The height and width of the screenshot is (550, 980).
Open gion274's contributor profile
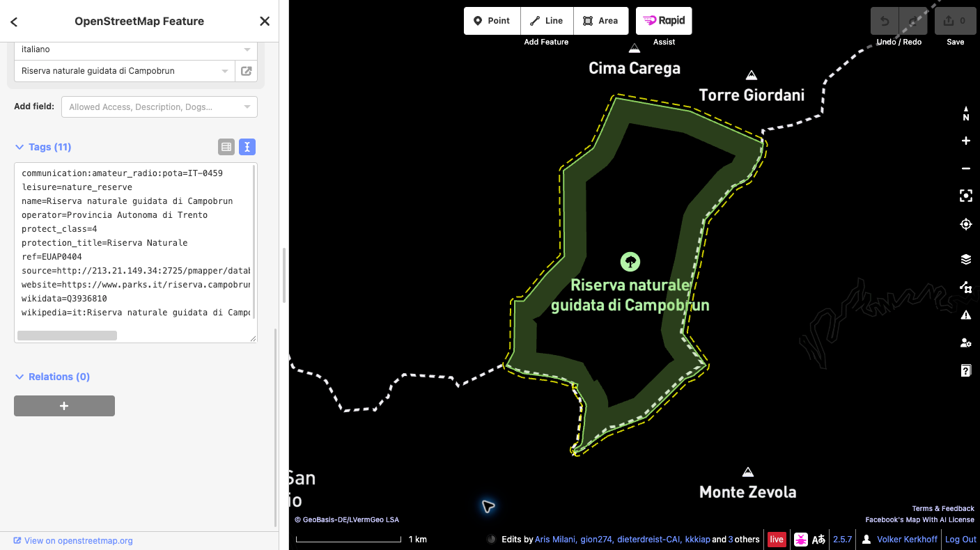coord(596,540)
